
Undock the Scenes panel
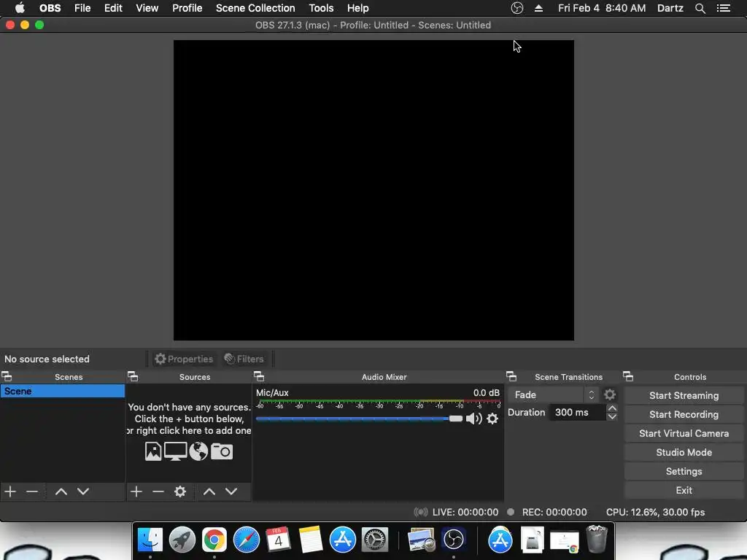[x=7, y=377]
